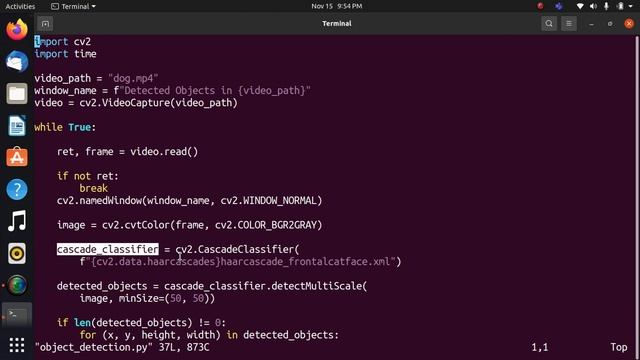Open the music note application in the dock

pos(17,221)
